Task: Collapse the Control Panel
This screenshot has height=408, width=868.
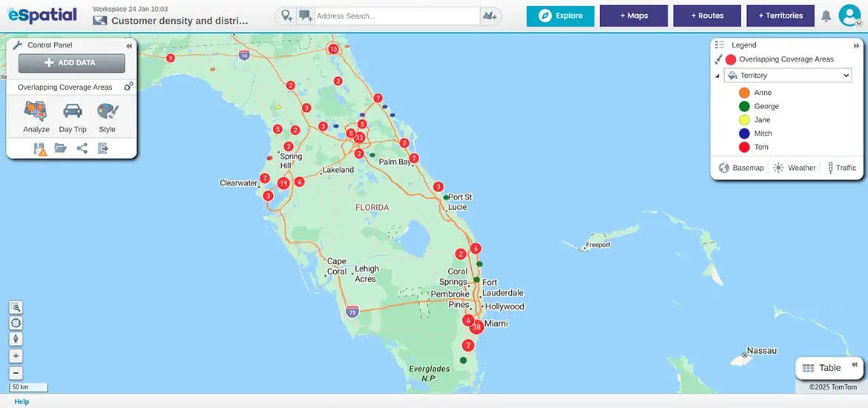Action: pyautogui.click(x=128, y=45)
